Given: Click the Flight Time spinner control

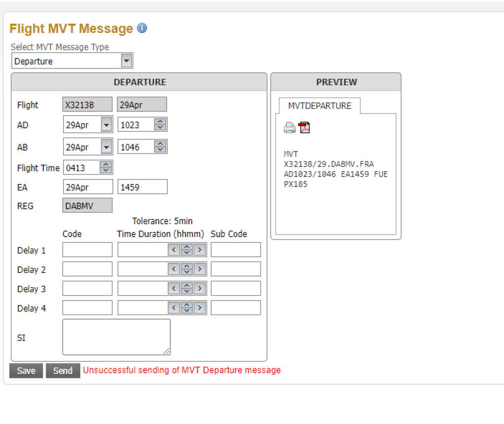Looking at the screenshot, I should point(106,168).
